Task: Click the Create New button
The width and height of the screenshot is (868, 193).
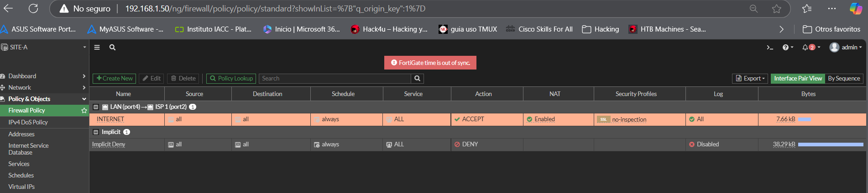Action: pyautogui.click(x=114, y=79)
